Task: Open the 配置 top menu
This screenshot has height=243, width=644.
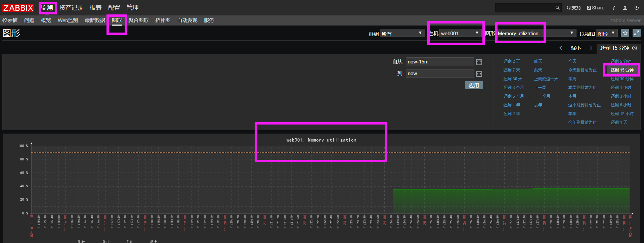Action: pos(114,8)
